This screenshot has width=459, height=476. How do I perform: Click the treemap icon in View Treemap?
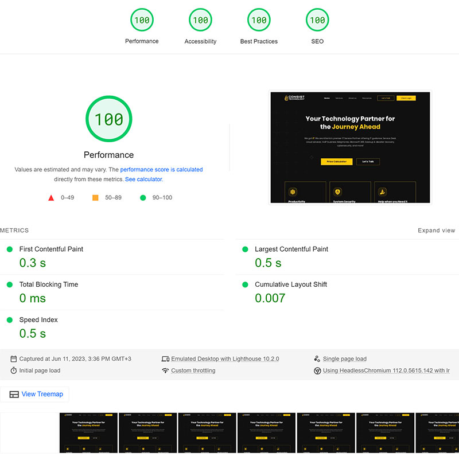[14, 395]
